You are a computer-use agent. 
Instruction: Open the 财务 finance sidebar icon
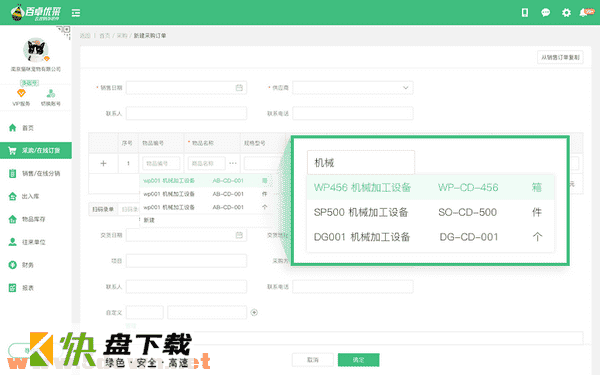tap(13, 265)
